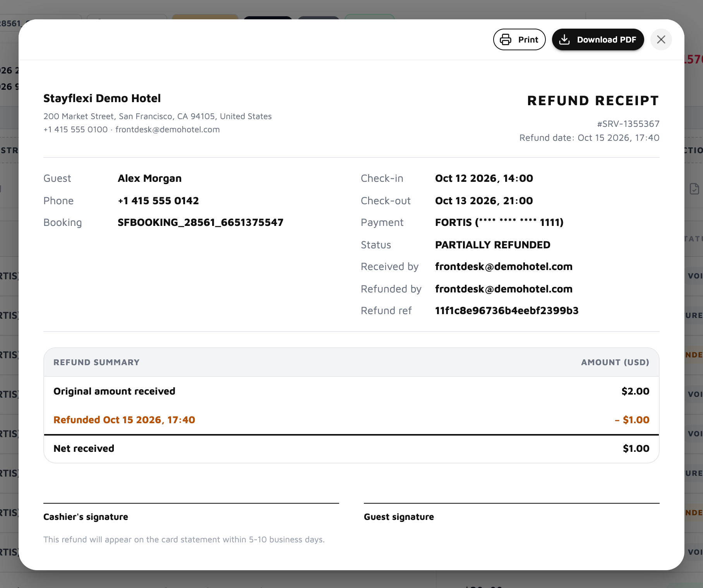Image resolution: width=703 pixels, height=588 pixels.
Task: Click the $2.00 original amount
Action: pyautogui.click(x=635, y=391)
